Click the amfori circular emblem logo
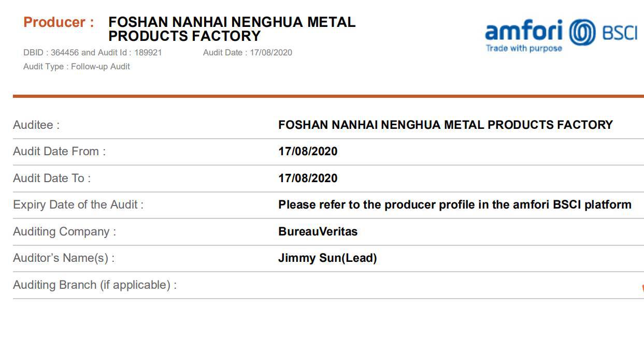Image resolution: width=644 pixels, height=340 pixels. 583,32
